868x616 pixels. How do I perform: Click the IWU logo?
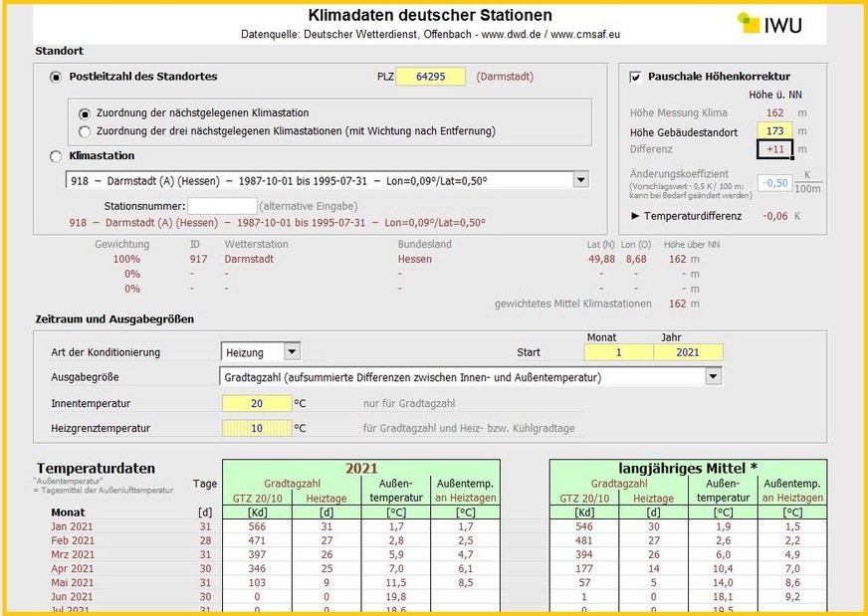784,22
